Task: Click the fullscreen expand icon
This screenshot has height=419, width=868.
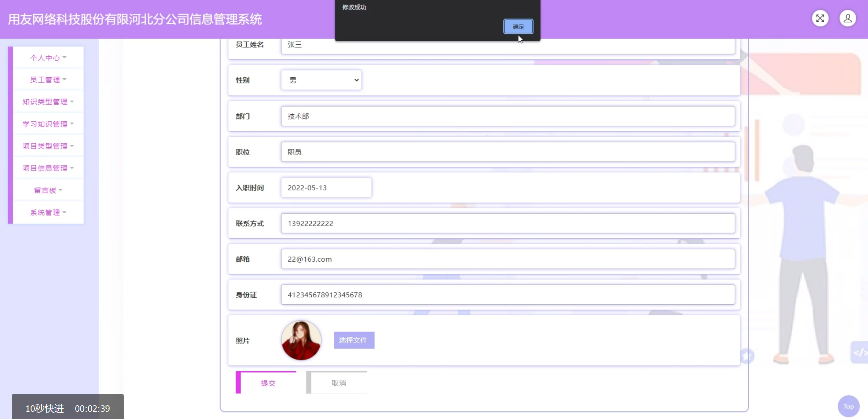Action: coord(820,19)
